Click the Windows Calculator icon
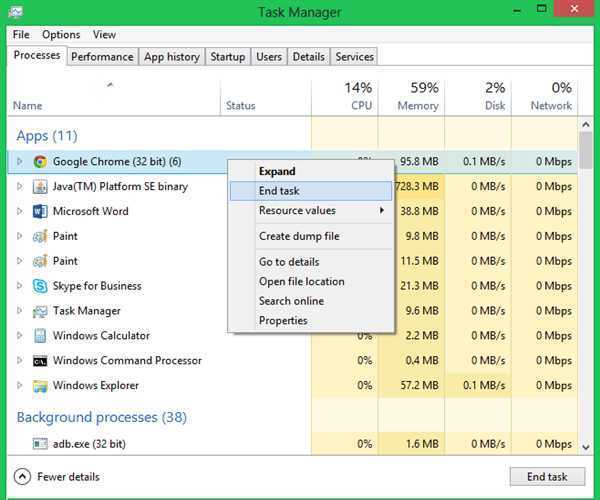 pyautogui.click(x=40, y=336)
